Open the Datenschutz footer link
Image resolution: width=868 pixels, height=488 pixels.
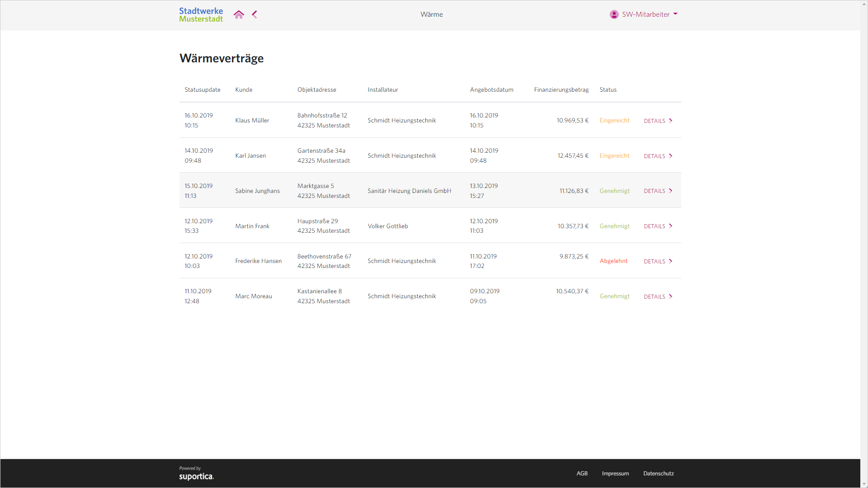click(658, 474)
